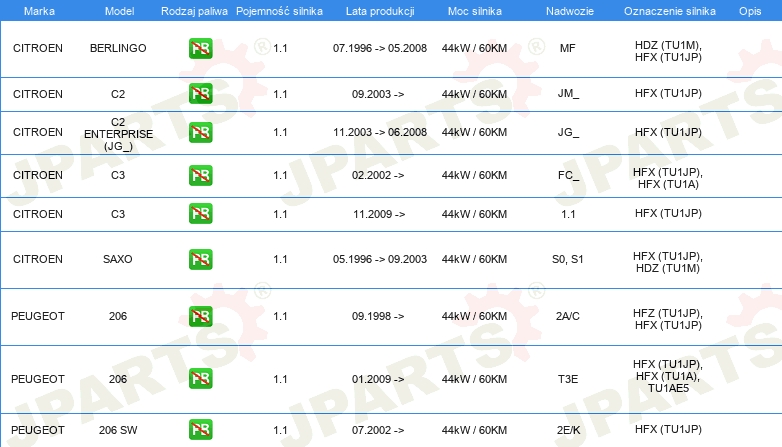Click the Oznaczenie silnika column header
The width and height of the screenshot is (782, 447).
pyautogui.click(x=670, y=11)
